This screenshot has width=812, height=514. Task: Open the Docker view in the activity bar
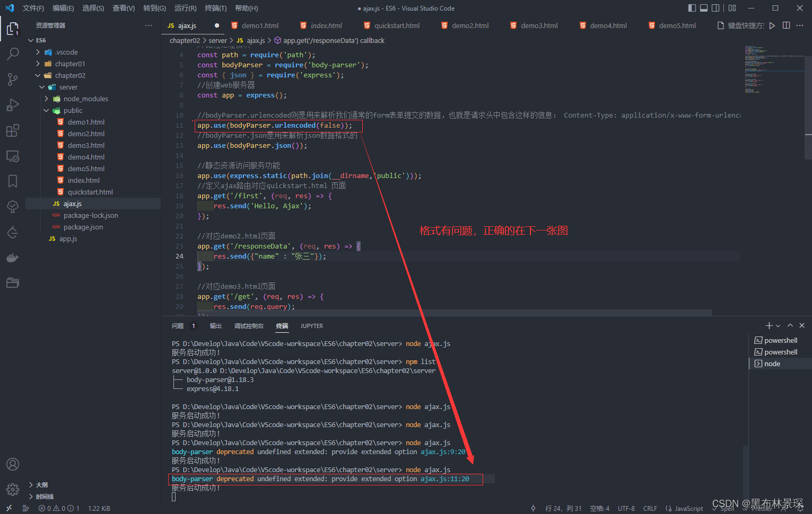point(13,258)
